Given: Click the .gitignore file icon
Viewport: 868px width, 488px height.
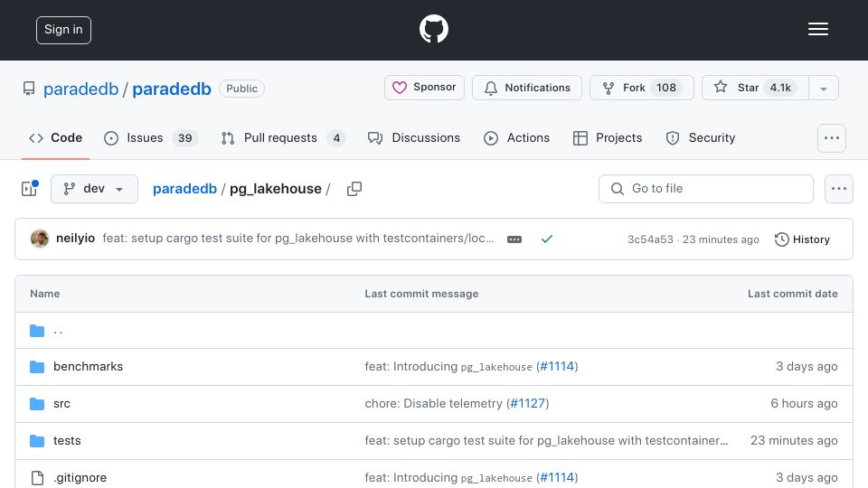Looking at the screenshot, I should point(37,477).
